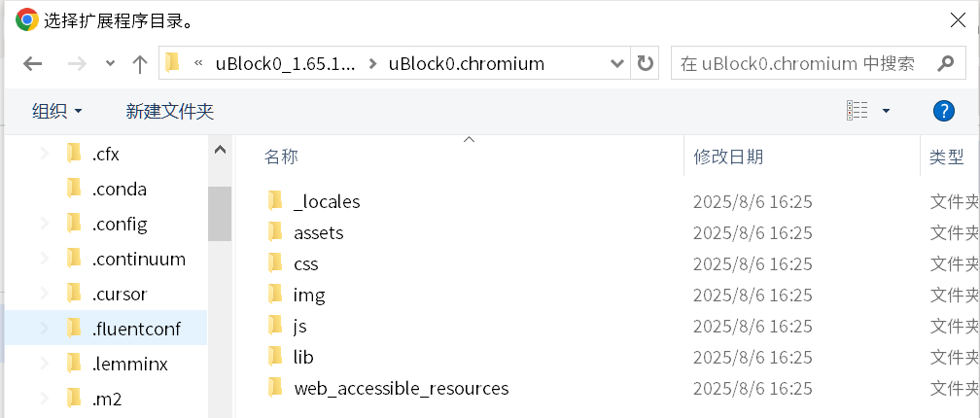Viewport: 980px width, 418px height.
Task: Refresh the current folder view
Action: [645, 64]
